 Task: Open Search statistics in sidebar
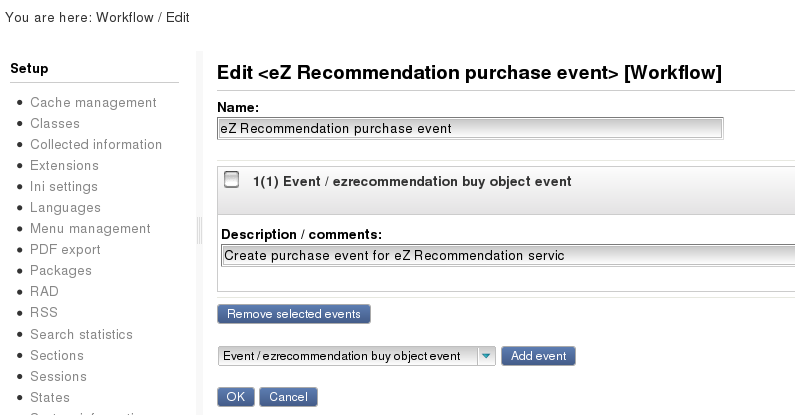pos(81,334)
